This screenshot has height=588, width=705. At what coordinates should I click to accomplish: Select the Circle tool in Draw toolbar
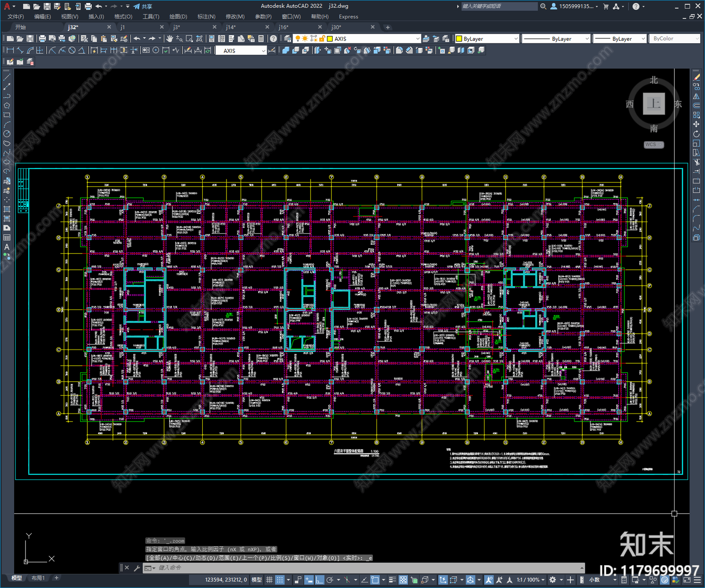pyautogui.click(x=7, y=134)
